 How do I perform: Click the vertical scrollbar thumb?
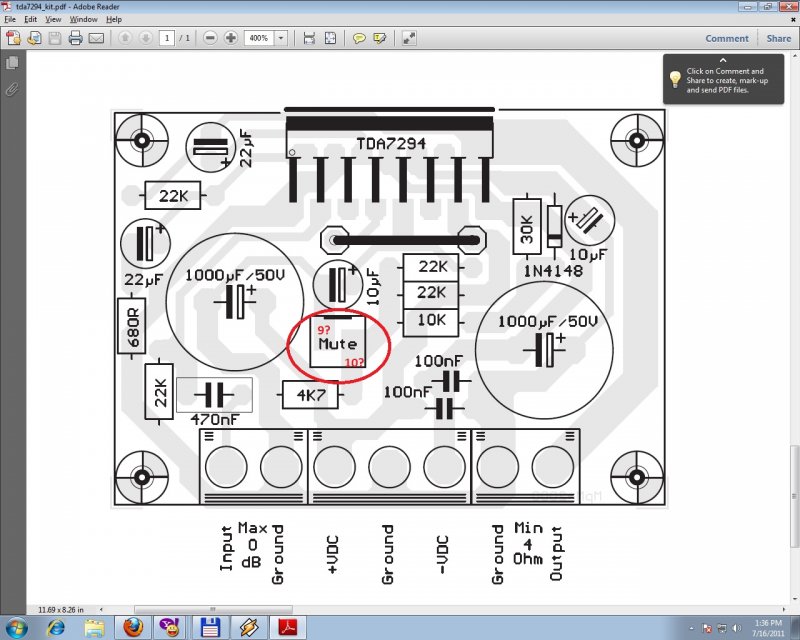click(794, 496)
